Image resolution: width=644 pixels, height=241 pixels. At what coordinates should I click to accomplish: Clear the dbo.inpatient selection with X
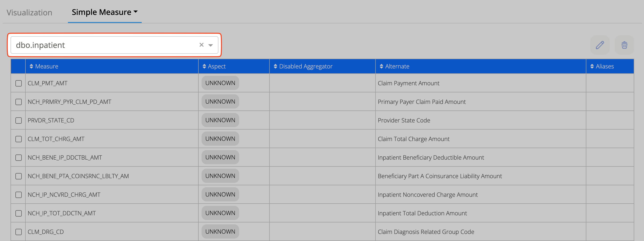[201, 45]
